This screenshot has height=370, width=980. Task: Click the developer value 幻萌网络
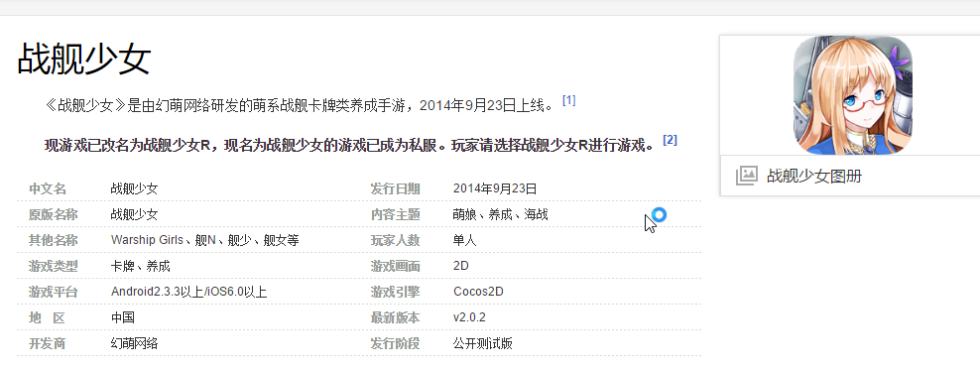pos(134,343)
